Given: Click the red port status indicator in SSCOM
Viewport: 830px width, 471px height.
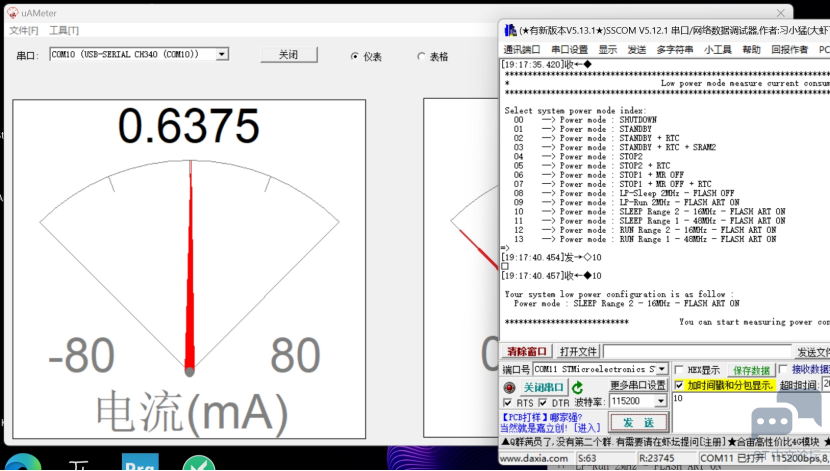Looking at the screenshot, I should coord(509,387).
